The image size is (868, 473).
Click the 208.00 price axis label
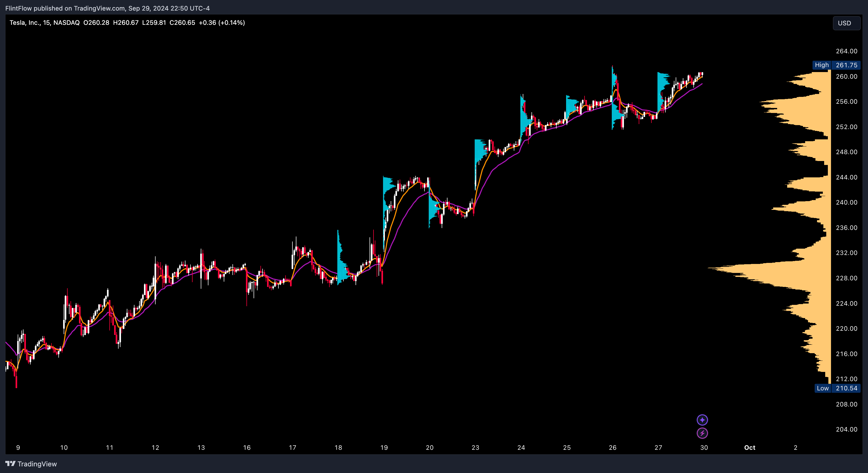(x=846, y=404)
